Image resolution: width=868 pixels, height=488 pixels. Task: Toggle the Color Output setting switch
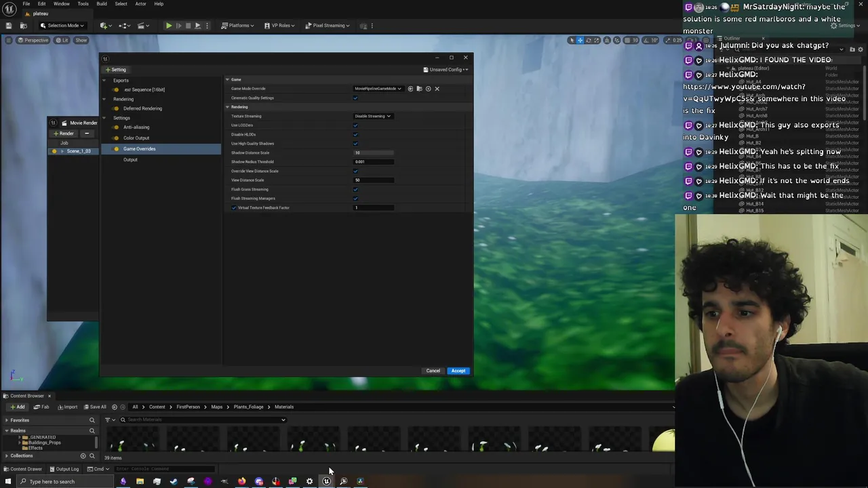(116, 138)
